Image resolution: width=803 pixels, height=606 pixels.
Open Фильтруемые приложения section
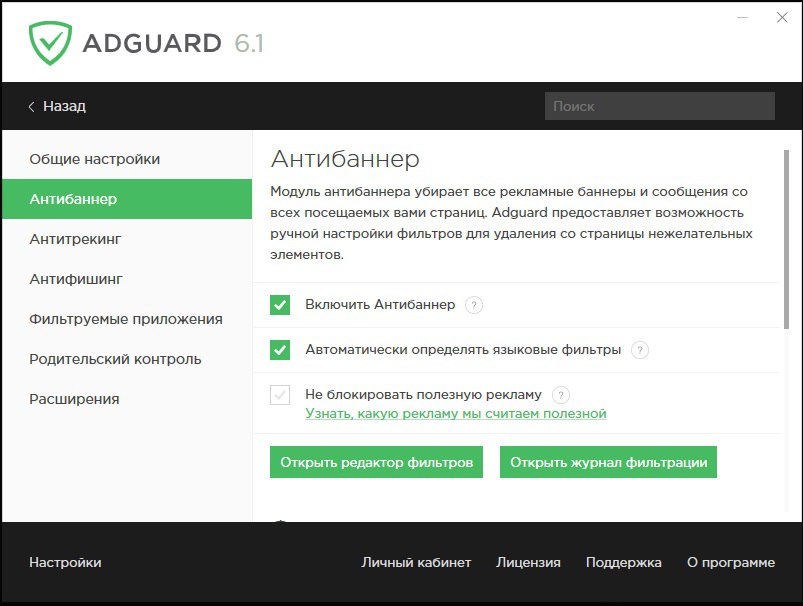pyautogui.click(x=126, y=319)
